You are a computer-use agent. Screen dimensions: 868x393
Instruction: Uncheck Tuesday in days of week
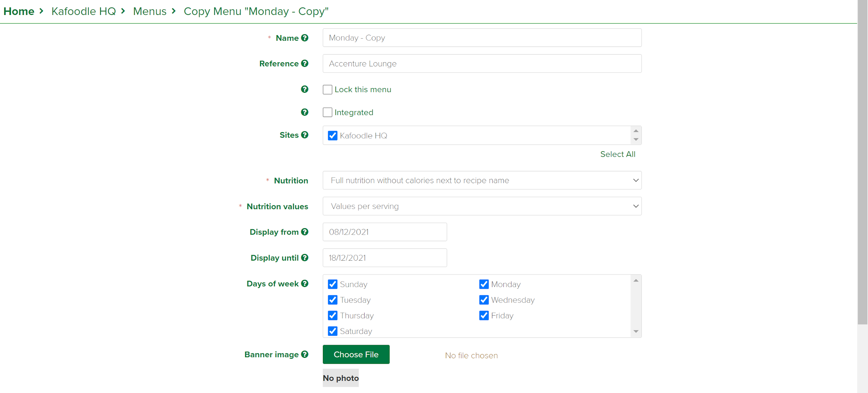click(333, 300)
